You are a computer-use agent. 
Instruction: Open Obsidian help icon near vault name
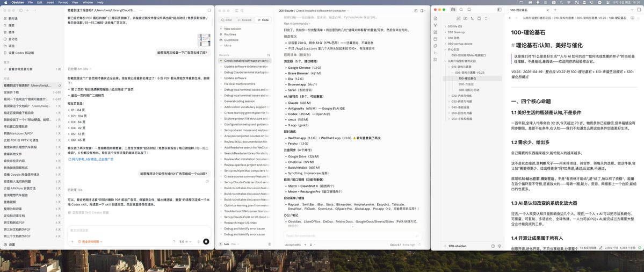493,246
